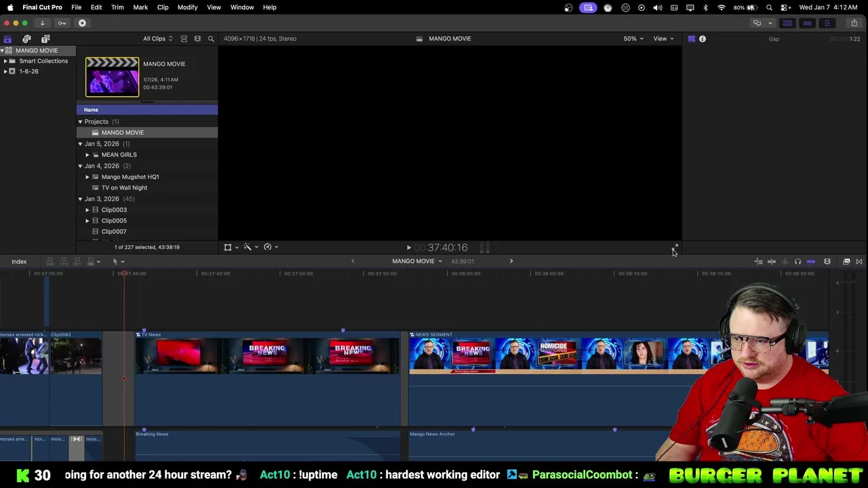868x488 pixels.
Task: Open the Modify menu
Action: (187, 7)
